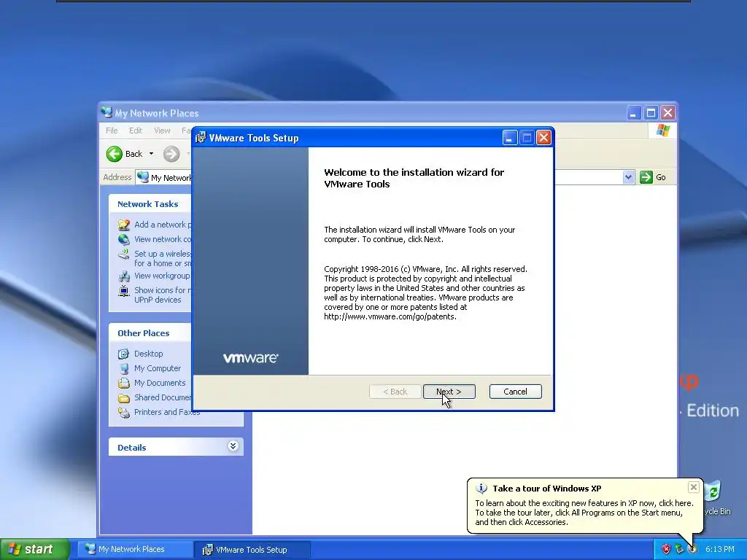Click the vmware logo in the wizard
Screen dimensions: 747x560
coord(251,357)
